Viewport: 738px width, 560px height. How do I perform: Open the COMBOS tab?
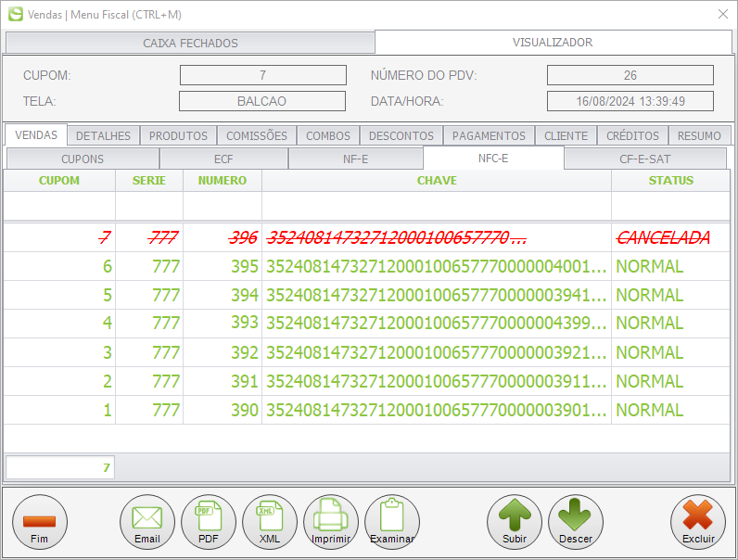328,136
